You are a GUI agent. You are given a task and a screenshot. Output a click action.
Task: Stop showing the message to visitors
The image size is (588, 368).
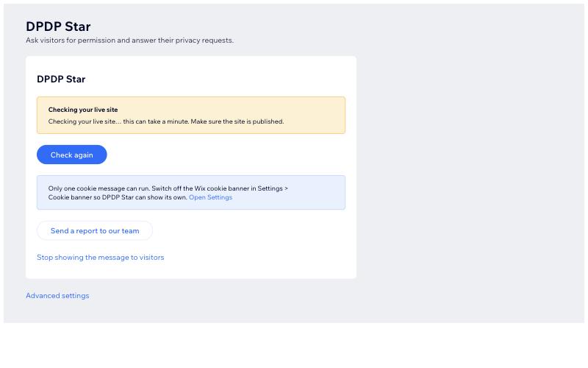[101, 257]
